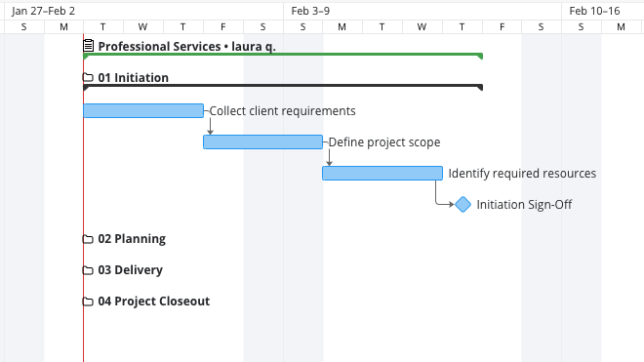The image size is (644, 362).
Task: Click the 01 Initiation folder icon
Action: pos(88,77)
